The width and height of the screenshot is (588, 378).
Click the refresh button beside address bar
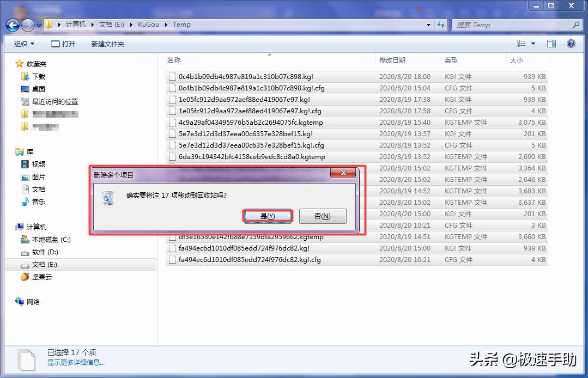(441, 25)
